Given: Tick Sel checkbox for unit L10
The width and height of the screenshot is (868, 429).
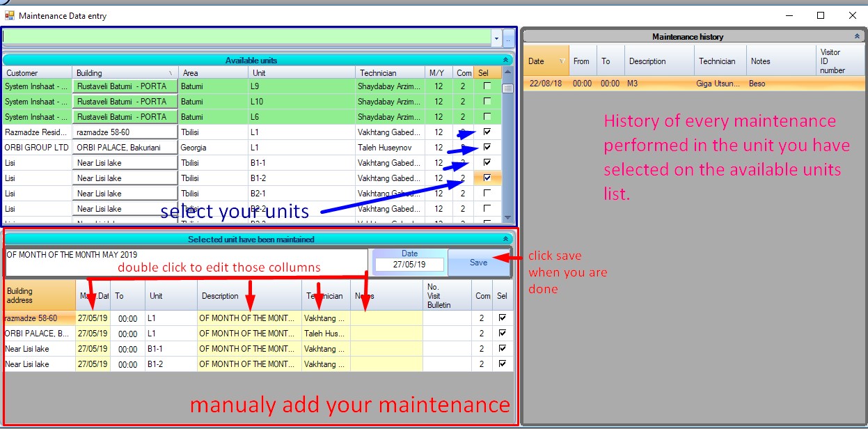Looking at the screenshot, I should (487, 102).
